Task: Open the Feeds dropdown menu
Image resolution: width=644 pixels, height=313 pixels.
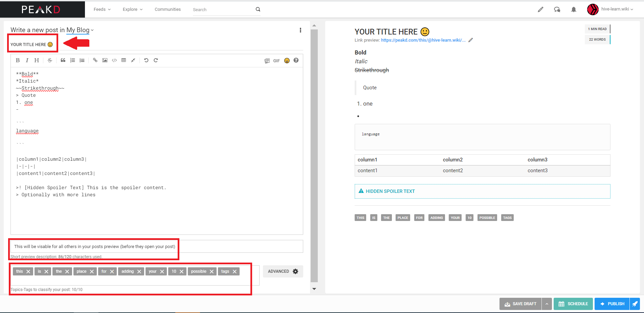Action: click(102, 9)
